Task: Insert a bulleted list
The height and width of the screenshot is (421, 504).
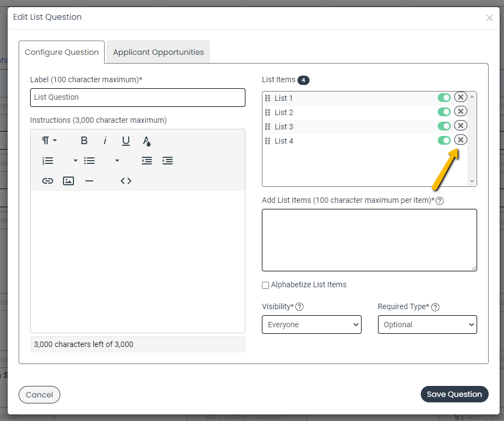Action: 89,161
